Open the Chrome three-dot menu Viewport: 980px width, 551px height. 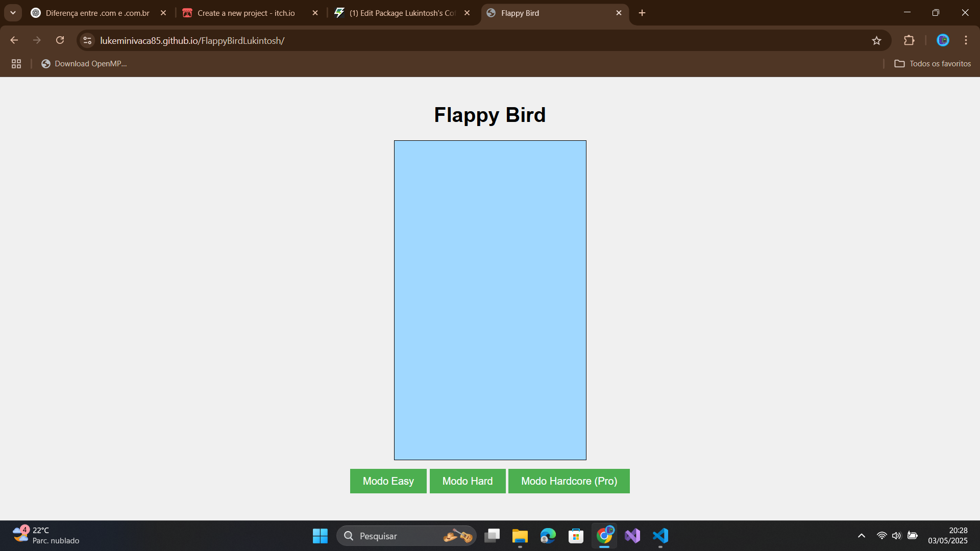(966, 40)
